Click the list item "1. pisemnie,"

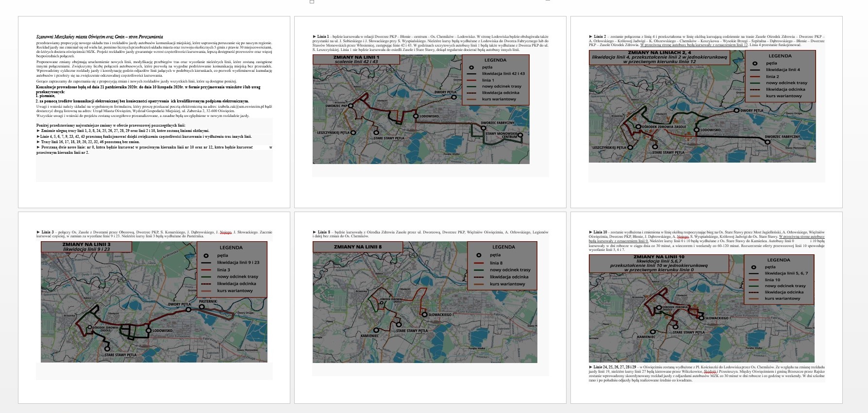46,96
